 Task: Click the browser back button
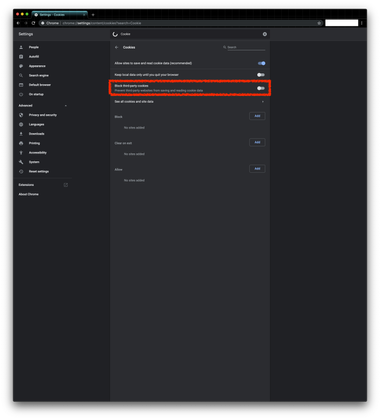[18, 23]
